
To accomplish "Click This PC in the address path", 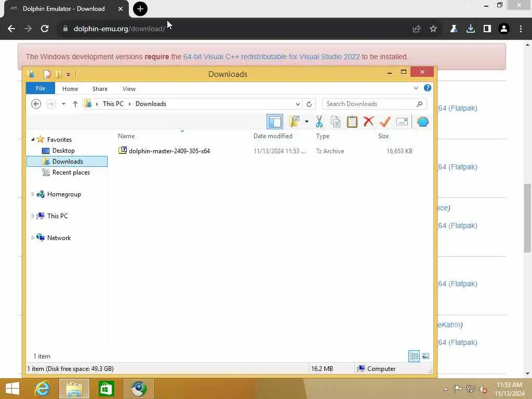I will tap(113, 104).
